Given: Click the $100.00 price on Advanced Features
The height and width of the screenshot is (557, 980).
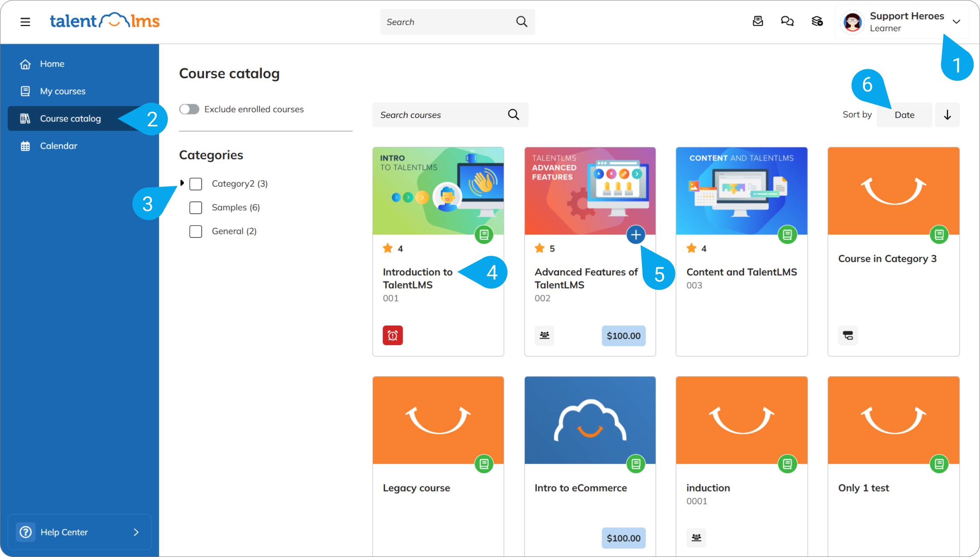Looking at the screenshot, I should [623, 336].
